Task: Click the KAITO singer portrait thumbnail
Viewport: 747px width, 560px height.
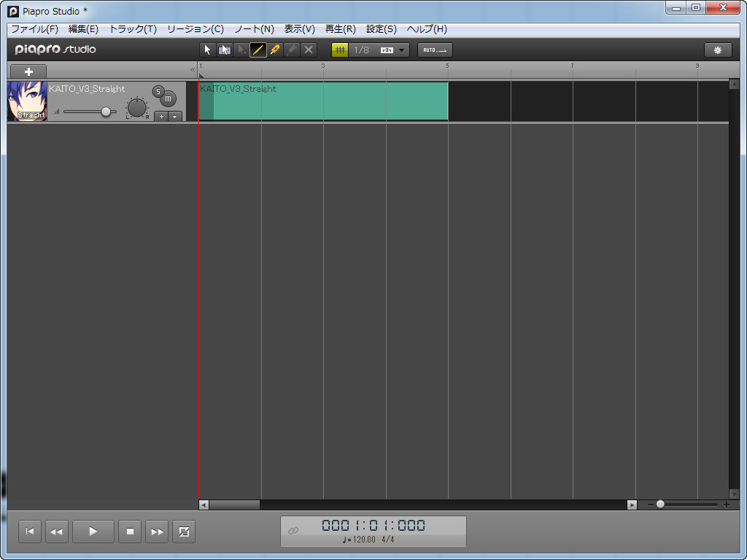Action: 27,101
